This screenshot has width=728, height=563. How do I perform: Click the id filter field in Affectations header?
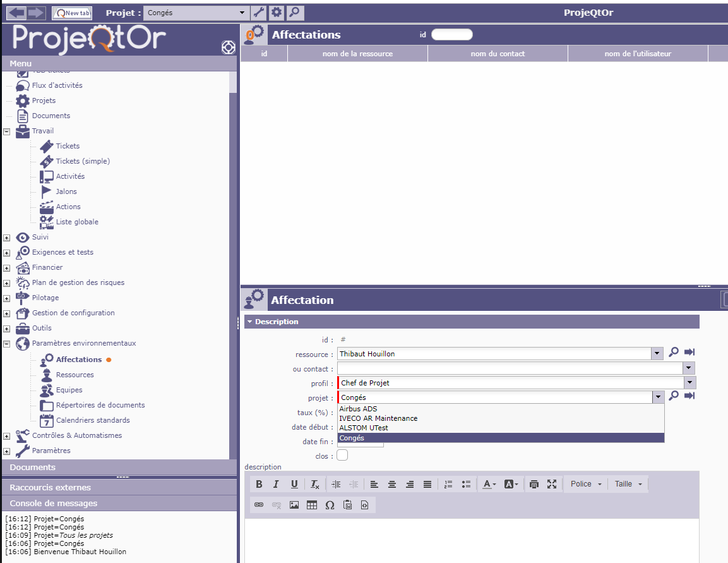[x=451, y=35]
